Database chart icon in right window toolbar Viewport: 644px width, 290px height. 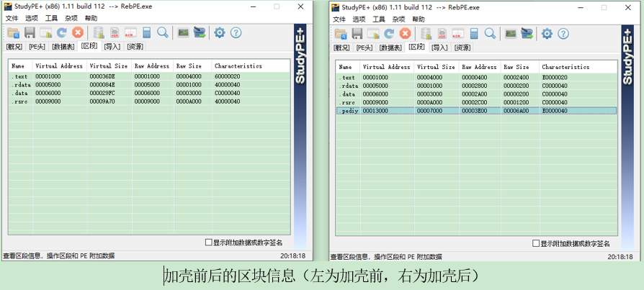(x=426, y=34)
